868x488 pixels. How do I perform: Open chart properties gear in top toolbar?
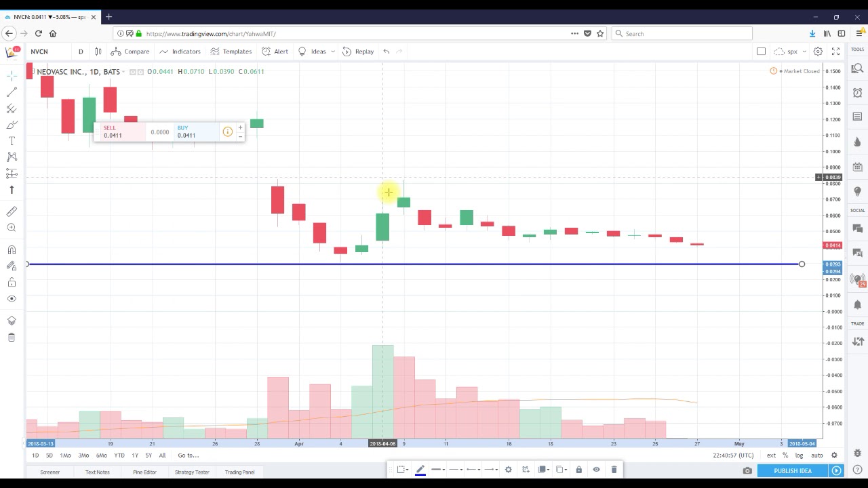[818, 52]
